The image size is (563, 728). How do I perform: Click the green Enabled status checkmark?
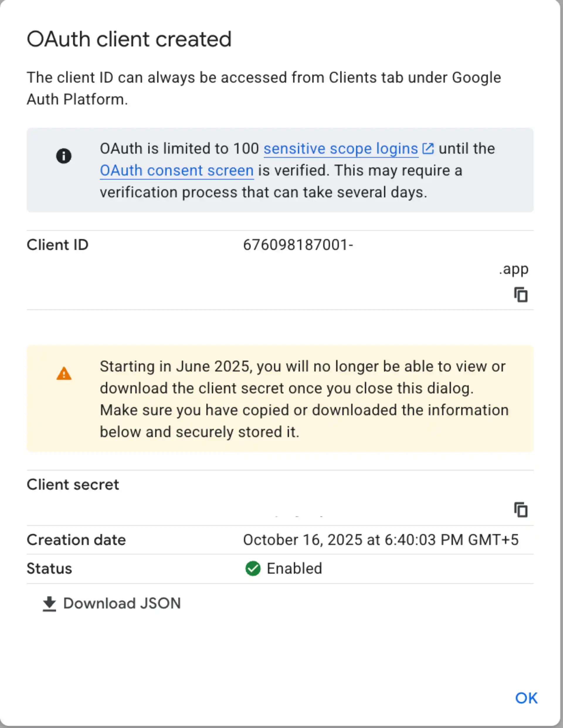pos(253,568)
